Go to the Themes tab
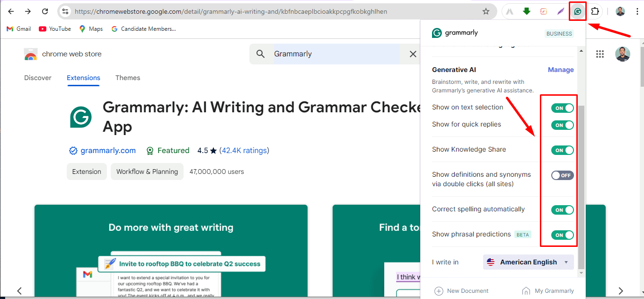The height and width of the screenshot is (299, 644). 128,78
